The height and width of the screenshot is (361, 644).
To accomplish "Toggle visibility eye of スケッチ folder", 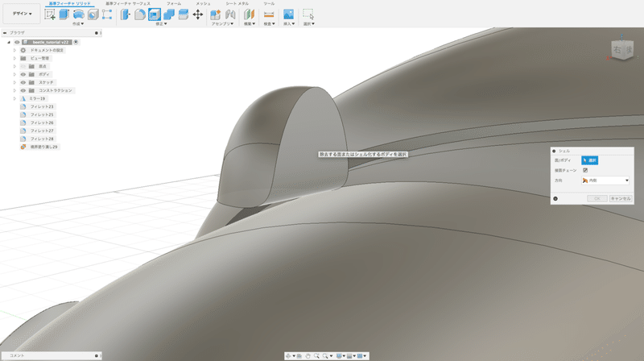I will coord(23,83).
